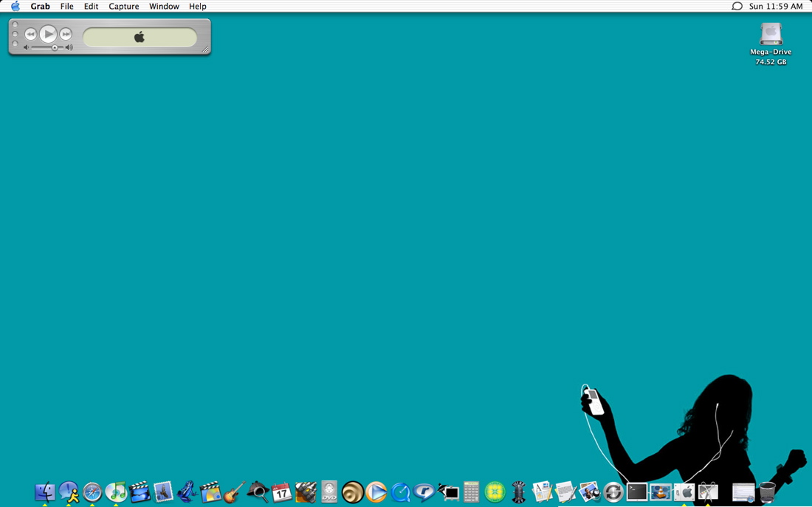Skip to previous track in mini player

click(30, 34)
